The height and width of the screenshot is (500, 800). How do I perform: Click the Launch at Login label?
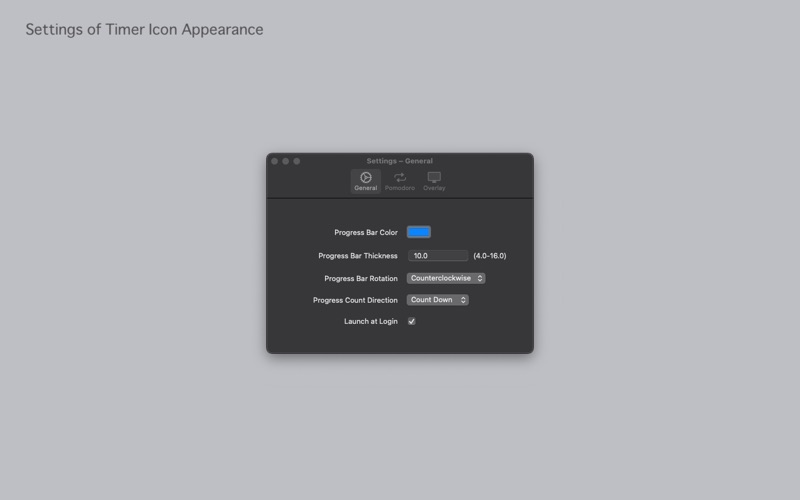click(x=370, y=321)
